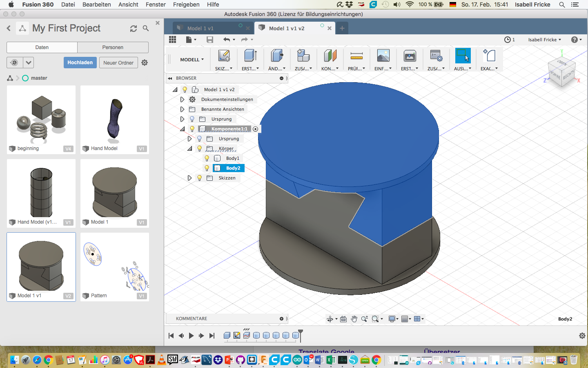Click the Zusammenfügen assemble icon
This screenshot has height=368, width=588.
303,56
